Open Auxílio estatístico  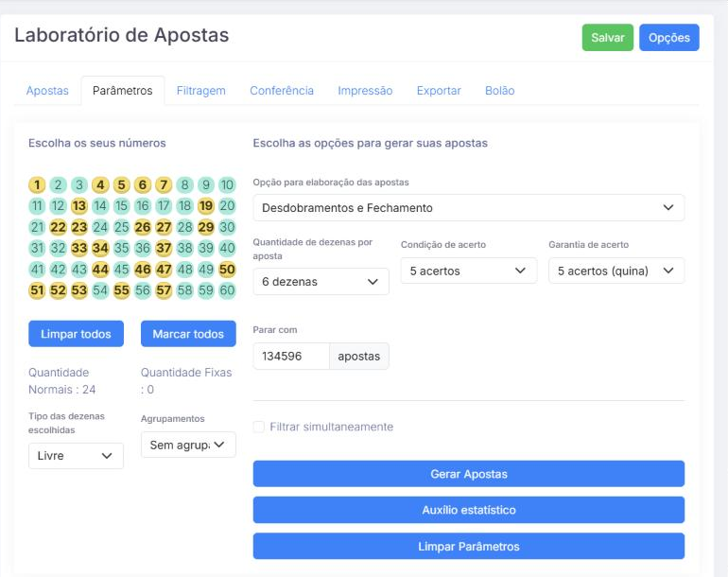(469, 510)
